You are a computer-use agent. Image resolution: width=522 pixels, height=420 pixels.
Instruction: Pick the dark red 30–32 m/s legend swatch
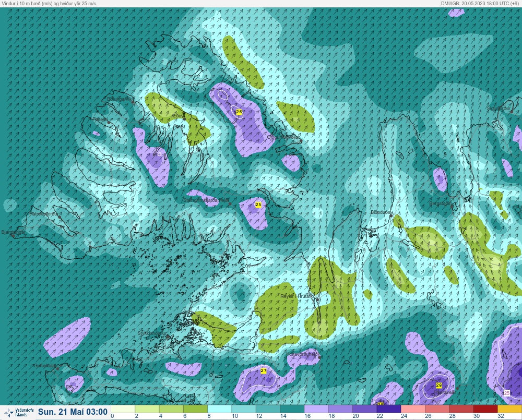click(x=485, y=409)
